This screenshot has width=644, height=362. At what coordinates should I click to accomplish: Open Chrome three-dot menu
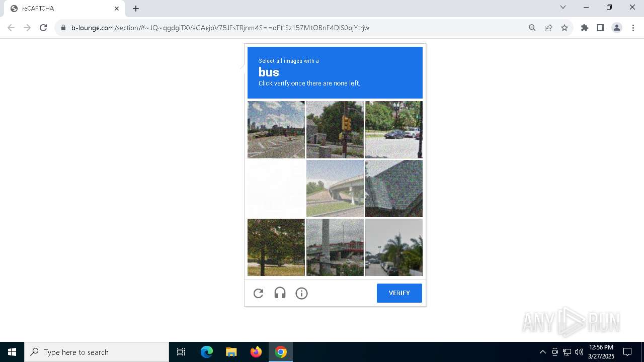pyautogui.click(x=633, y=28)
